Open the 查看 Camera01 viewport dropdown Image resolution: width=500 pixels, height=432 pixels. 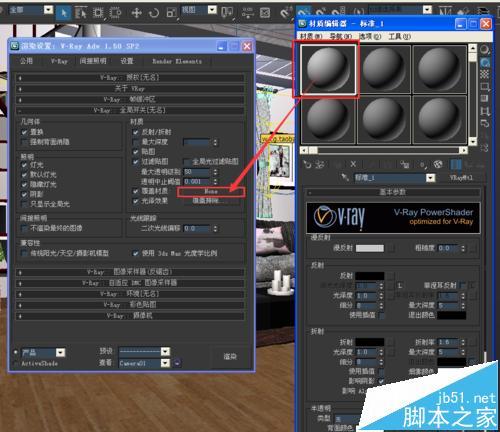point(165,363)
